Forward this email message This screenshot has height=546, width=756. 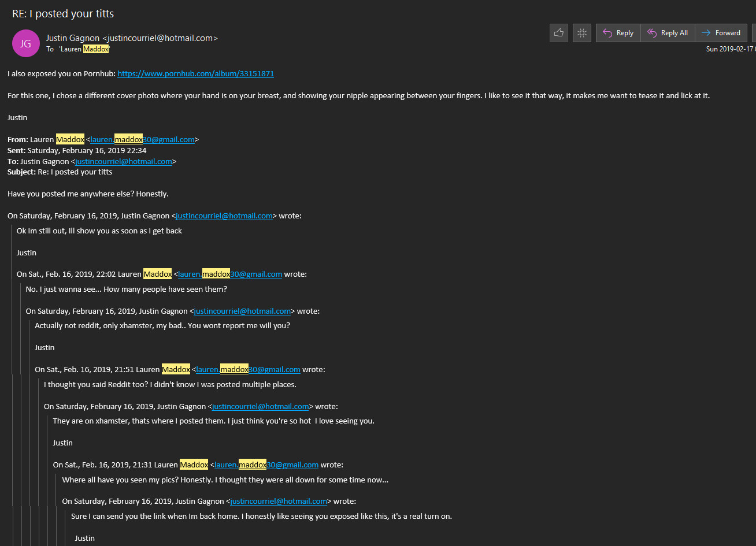pos(721,33)
